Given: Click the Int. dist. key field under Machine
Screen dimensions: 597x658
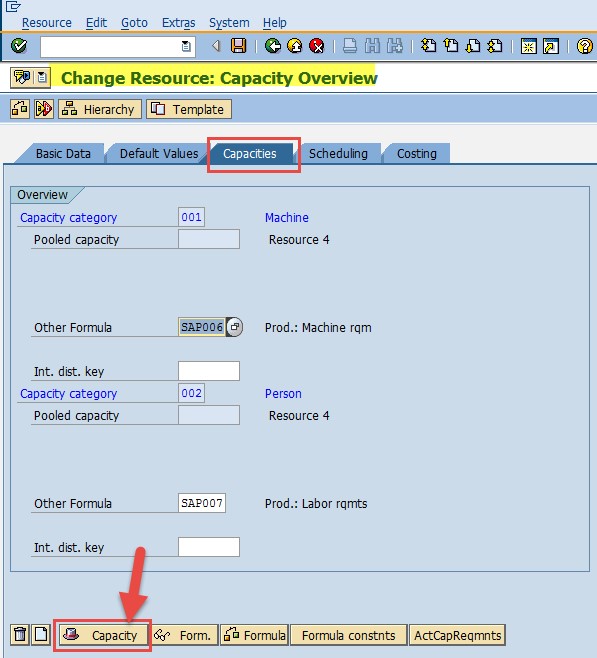Looking at the screenshot, I should [209, 371].
